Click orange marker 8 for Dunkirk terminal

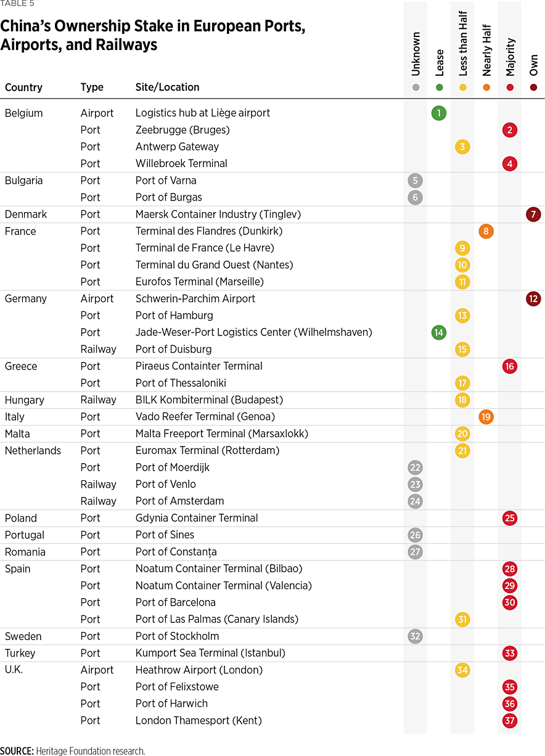point(486,232)
